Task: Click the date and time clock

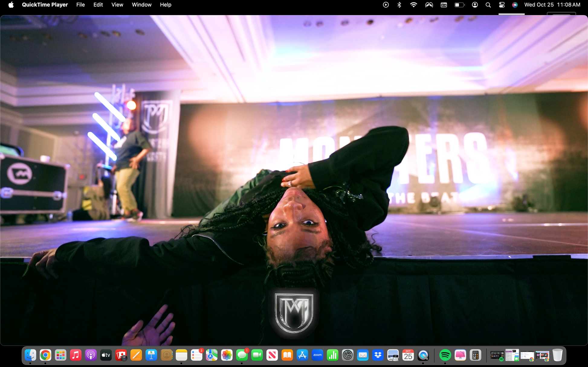Action: point(552,5)
